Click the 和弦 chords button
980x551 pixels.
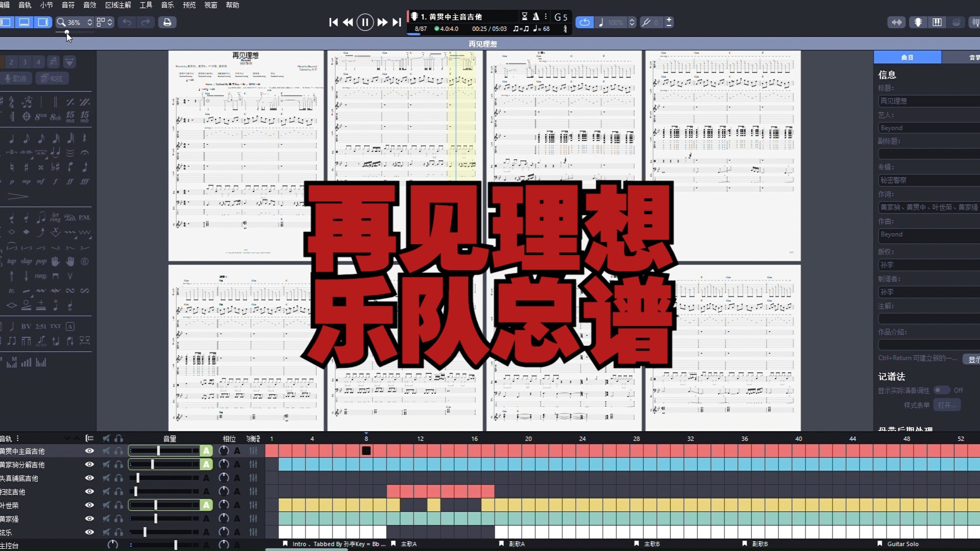[x=52, y=78]
